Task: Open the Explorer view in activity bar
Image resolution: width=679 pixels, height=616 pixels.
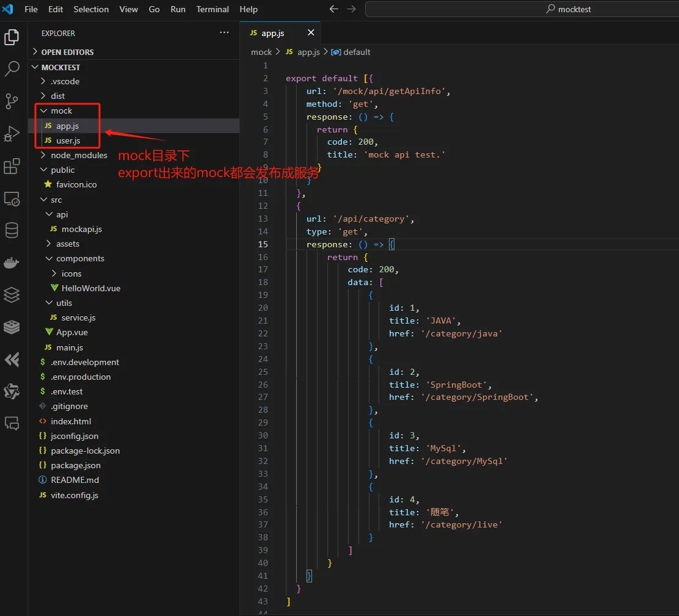Action: tap(12, 37)
